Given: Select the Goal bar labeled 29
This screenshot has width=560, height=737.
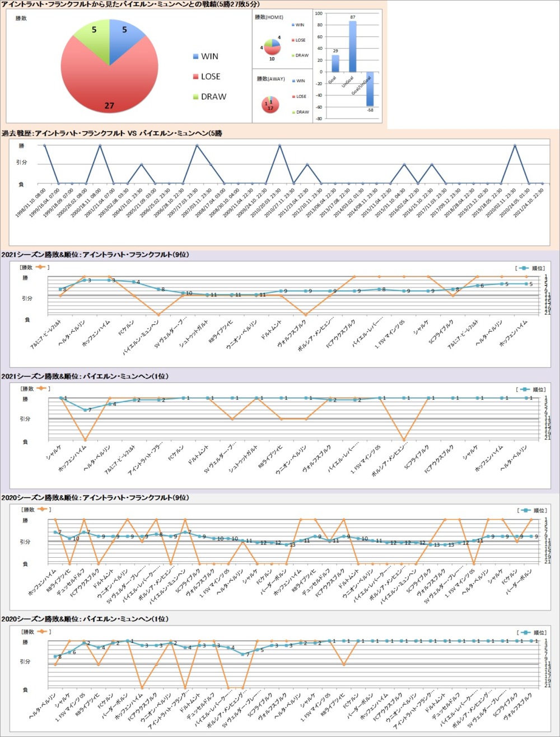Looking at the screenshot, I should [x=335, y=63].
